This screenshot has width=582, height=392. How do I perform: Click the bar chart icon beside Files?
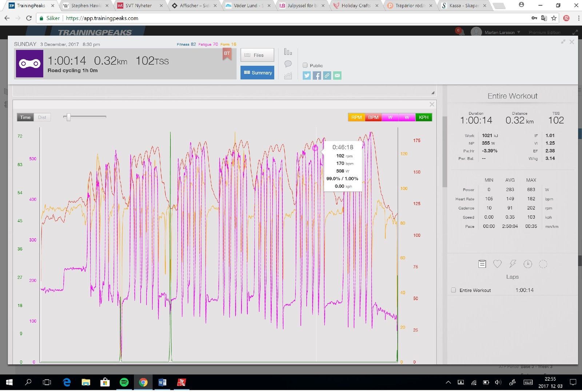pos(288,52)
